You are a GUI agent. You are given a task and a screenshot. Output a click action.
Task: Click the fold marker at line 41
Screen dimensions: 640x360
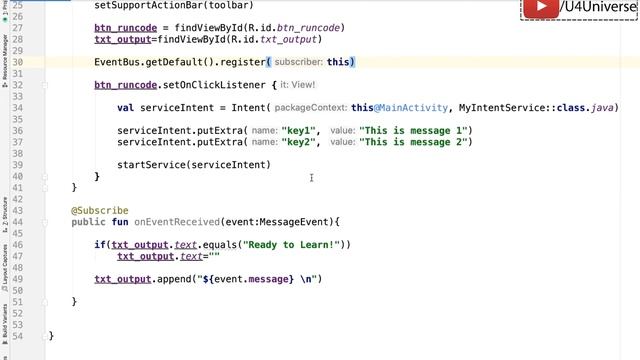tap(44, 188)
